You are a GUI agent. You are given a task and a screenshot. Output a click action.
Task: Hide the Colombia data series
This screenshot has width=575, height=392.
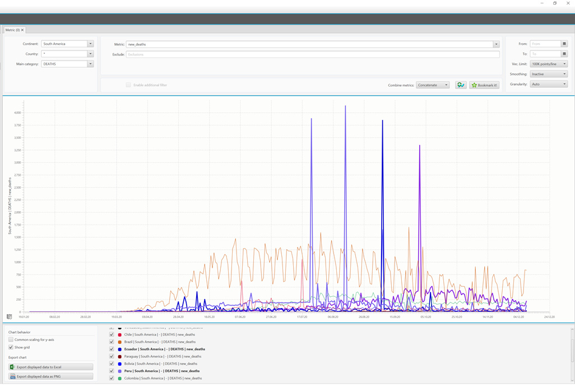[x=112, y=378]
